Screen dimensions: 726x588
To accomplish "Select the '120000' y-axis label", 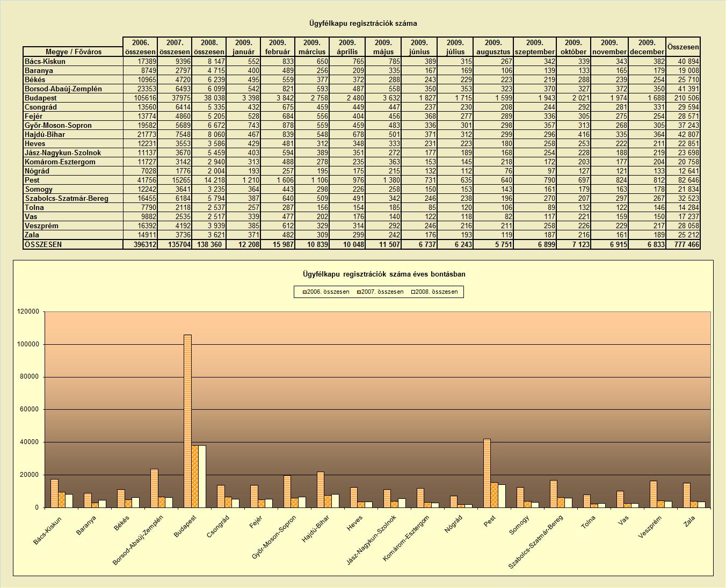I will click(x=28, y=311).
